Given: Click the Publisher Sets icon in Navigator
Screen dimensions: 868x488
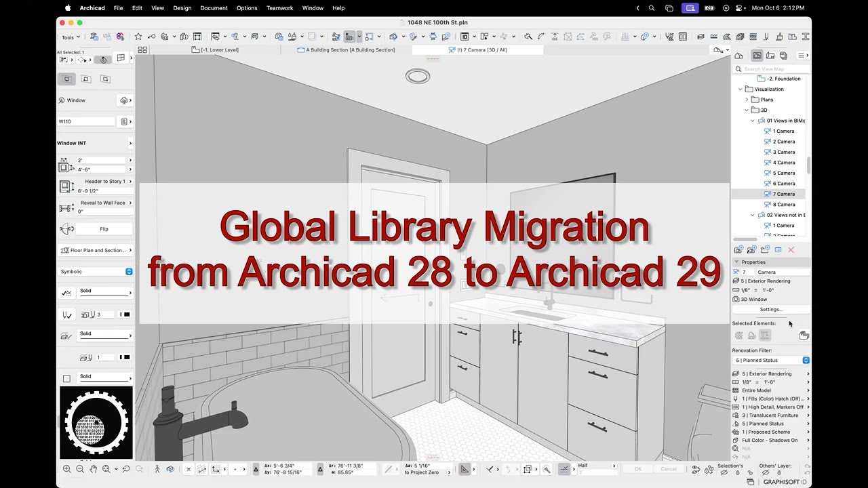Looking at the screenshot, I should click(x=783, y=56).
